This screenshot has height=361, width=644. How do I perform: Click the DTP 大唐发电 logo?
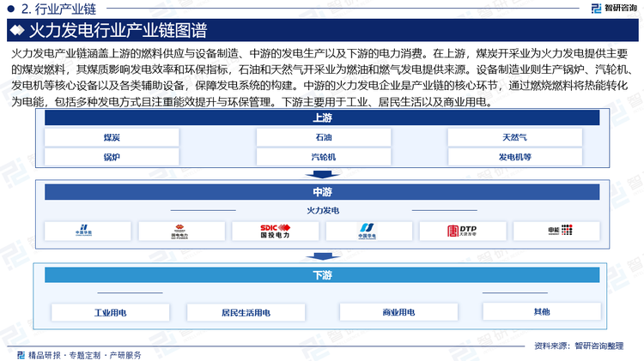point(462,231)
